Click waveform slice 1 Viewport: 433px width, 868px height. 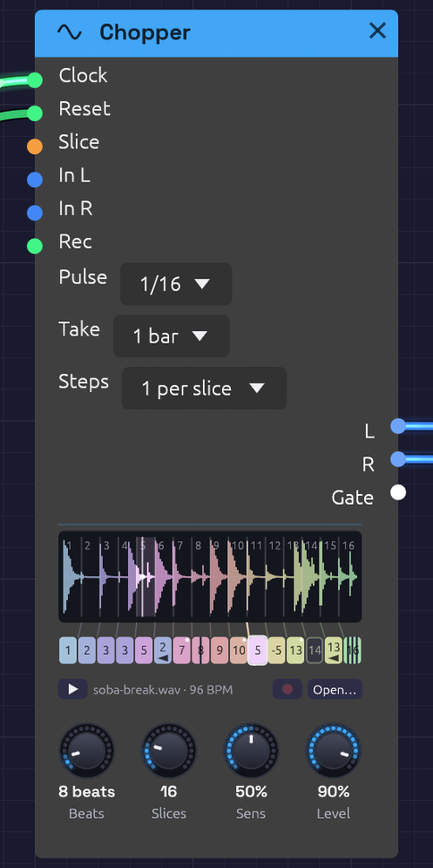coord(72,576)
